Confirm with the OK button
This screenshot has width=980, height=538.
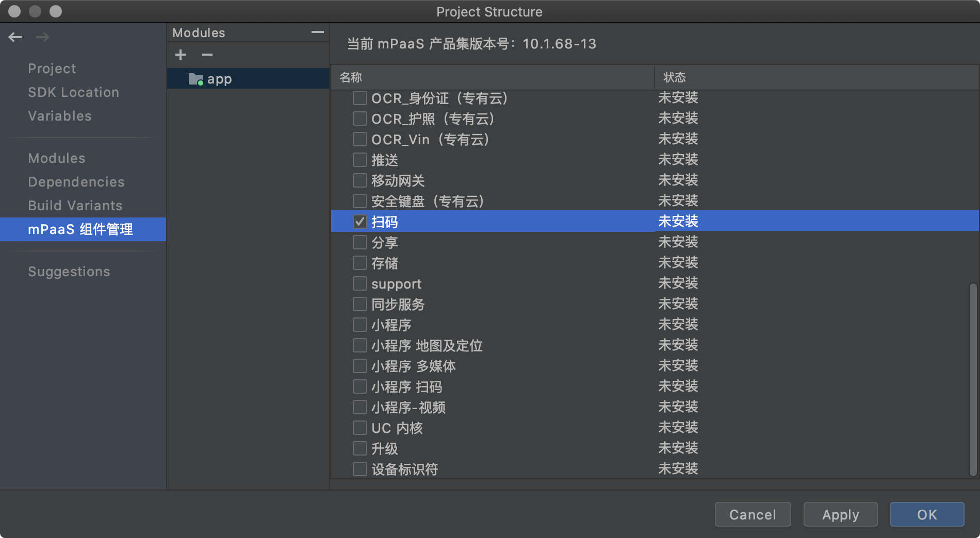[x=927, y=514]
